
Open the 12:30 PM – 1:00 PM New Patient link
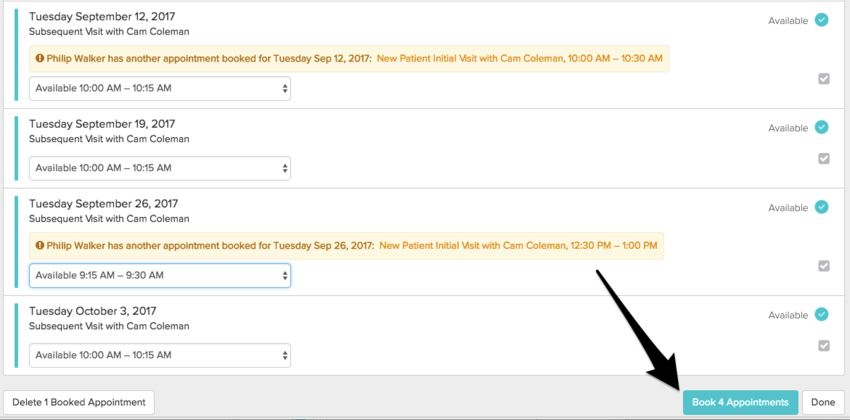pyautogui.click(x=517, y=246)
